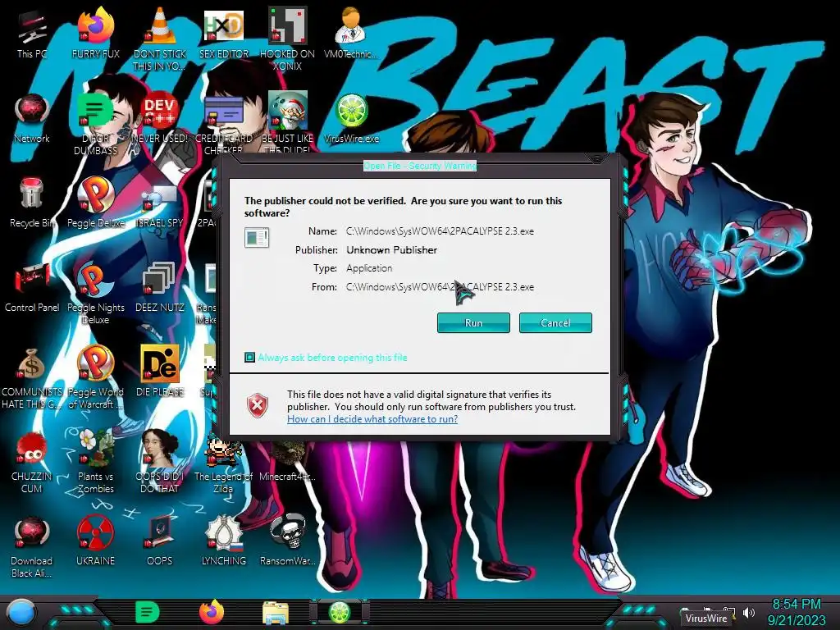Select the green Spotify-style desktop shortcut

click(95, 125)
